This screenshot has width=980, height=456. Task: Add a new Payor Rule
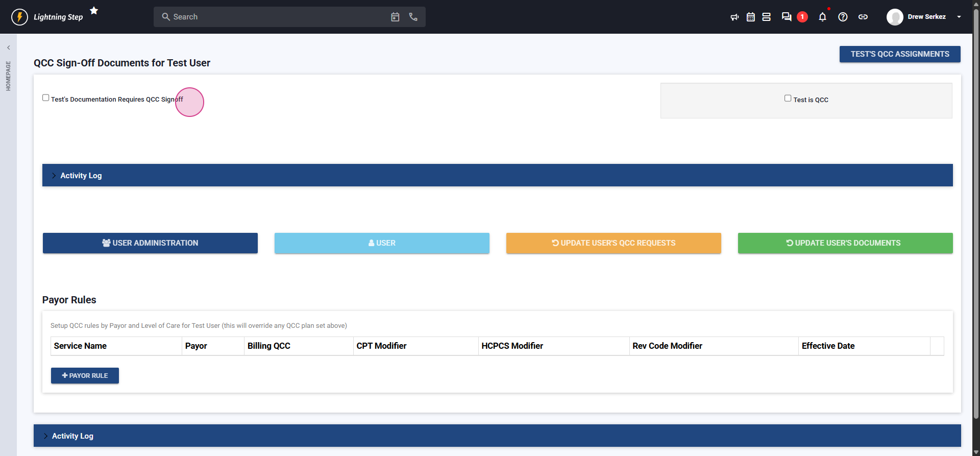[x=85, y=376]
